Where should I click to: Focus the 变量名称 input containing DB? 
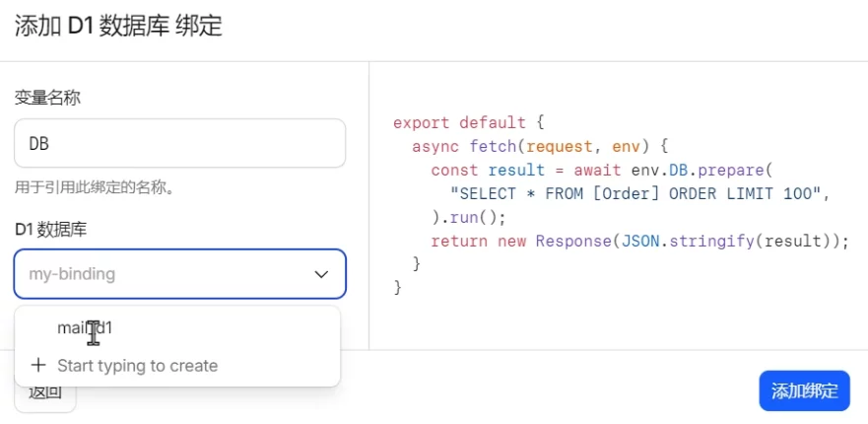pos(179,144)
